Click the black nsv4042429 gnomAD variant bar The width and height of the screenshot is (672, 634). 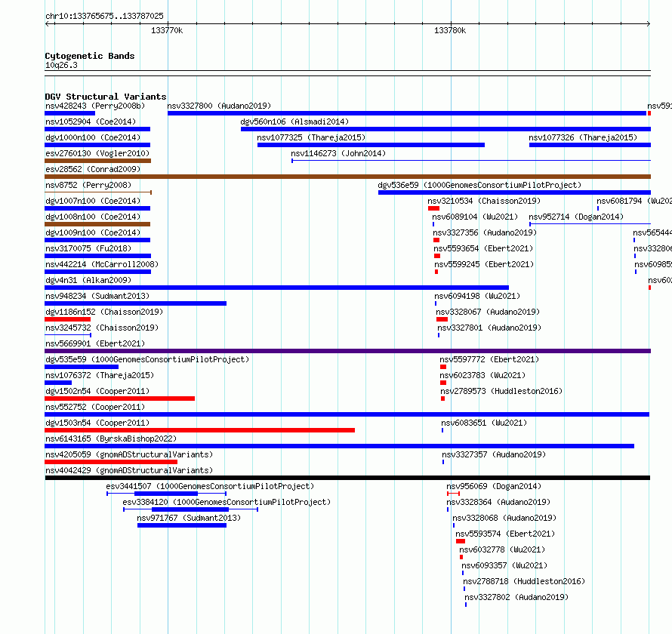click(x=347, y=478)
